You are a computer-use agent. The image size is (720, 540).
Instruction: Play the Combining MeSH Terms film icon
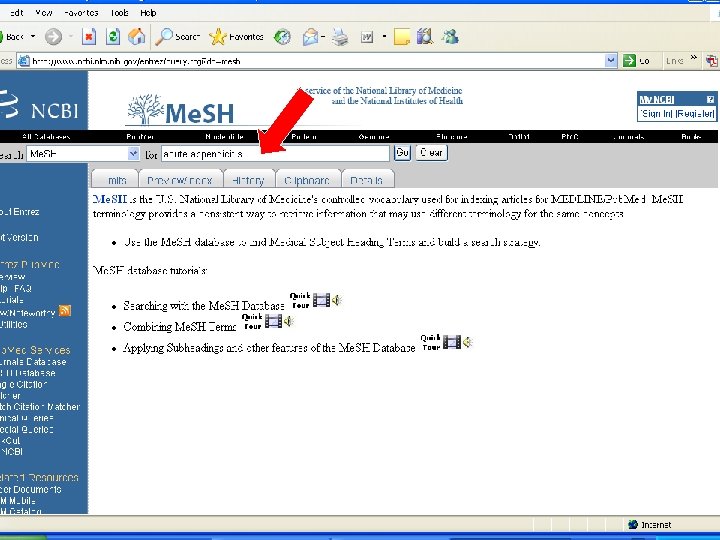click(273, 321)
